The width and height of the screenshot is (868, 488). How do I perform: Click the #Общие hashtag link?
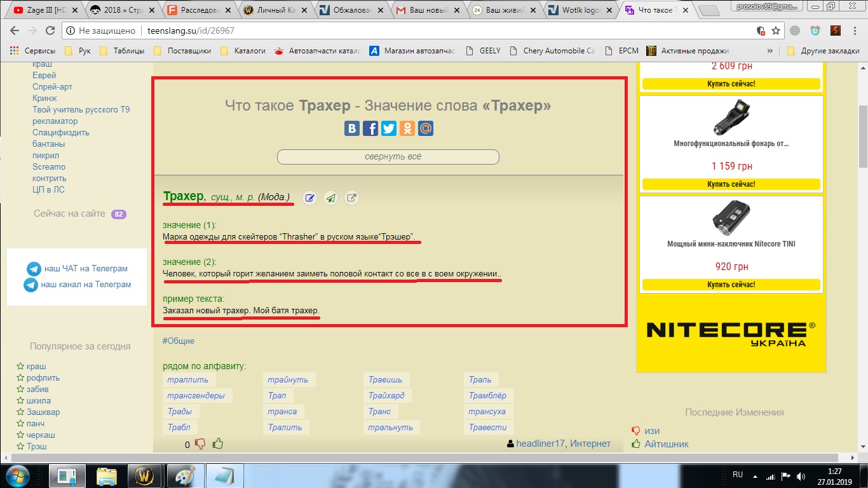click(179, 341)
